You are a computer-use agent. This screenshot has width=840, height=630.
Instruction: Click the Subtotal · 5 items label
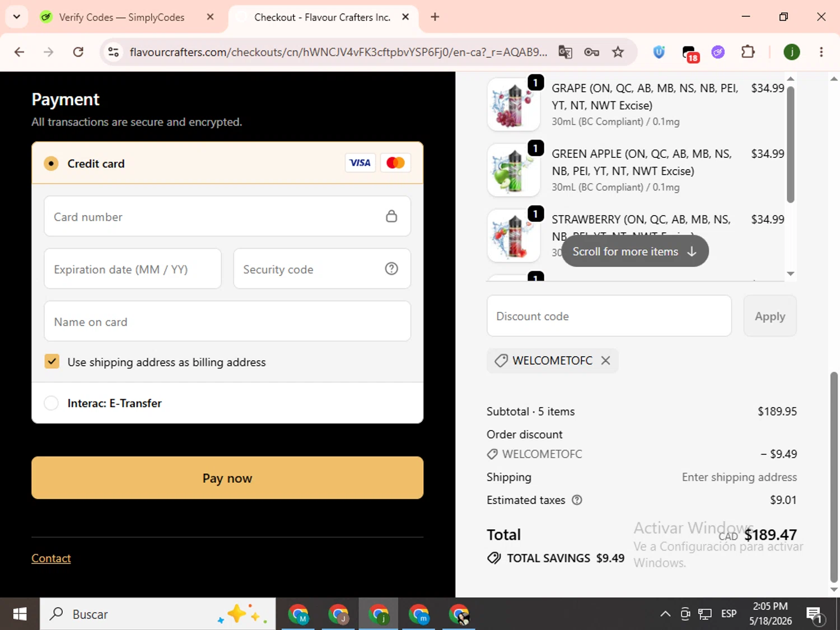(531, 412)
